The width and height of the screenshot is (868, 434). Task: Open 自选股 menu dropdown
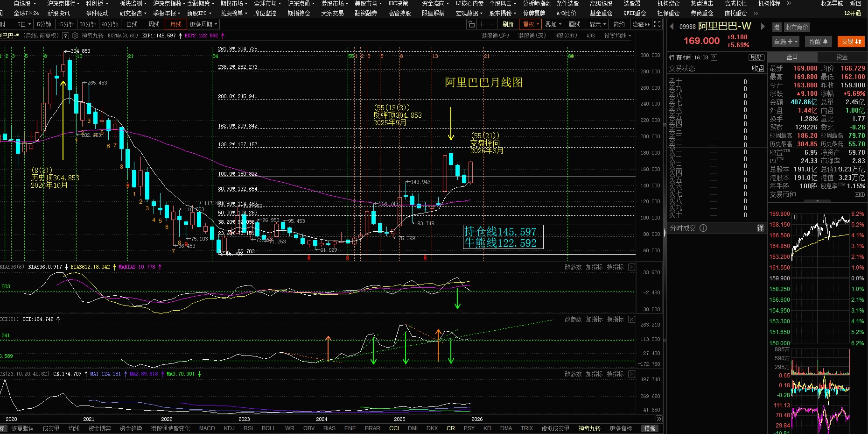[25, 3]
